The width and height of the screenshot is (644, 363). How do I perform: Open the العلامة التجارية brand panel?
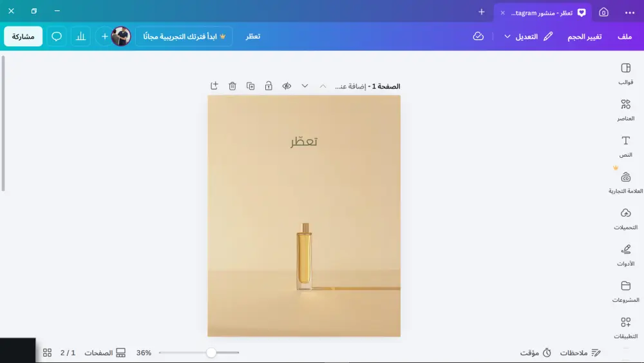point(625,182)
